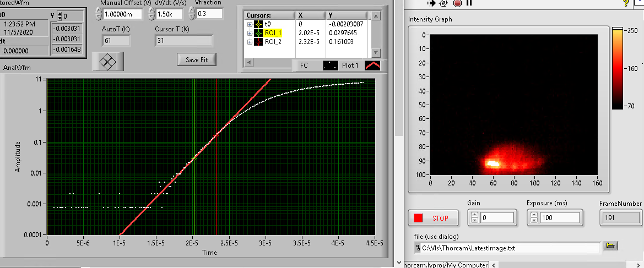Click the diamond cursor mover button

coord(108,61)
